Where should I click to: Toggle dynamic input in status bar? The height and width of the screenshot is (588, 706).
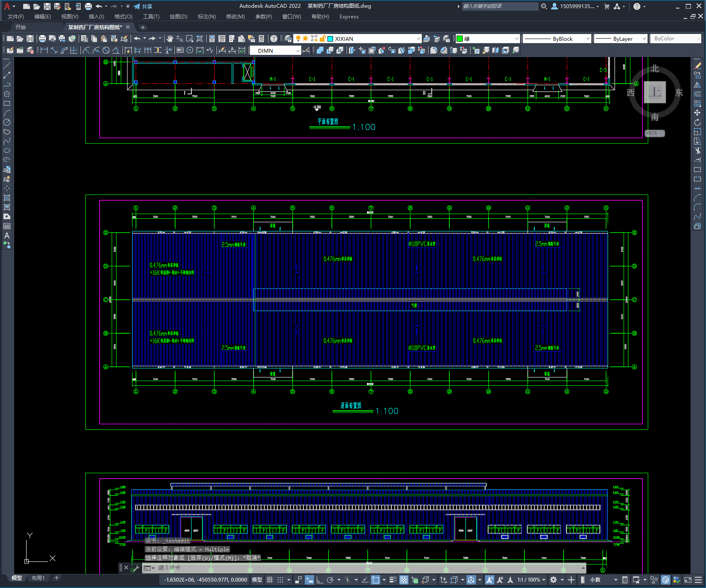pyautogui.click(x=309, y=580)
